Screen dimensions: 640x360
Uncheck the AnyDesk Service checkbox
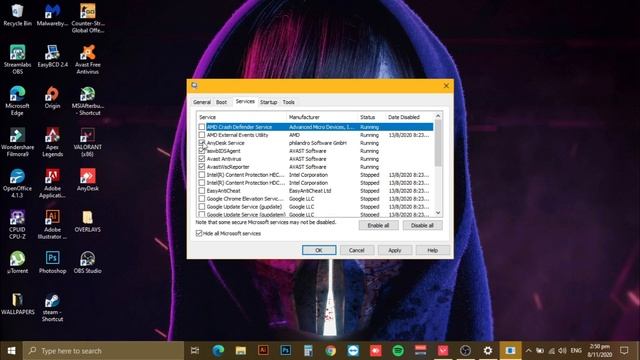(x=202, y=143)
